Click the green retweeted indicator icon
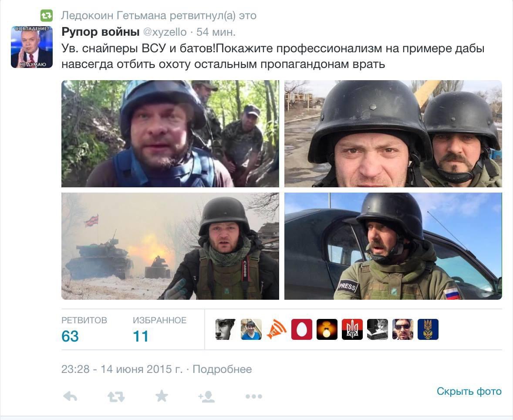 [x=47, y=15]
